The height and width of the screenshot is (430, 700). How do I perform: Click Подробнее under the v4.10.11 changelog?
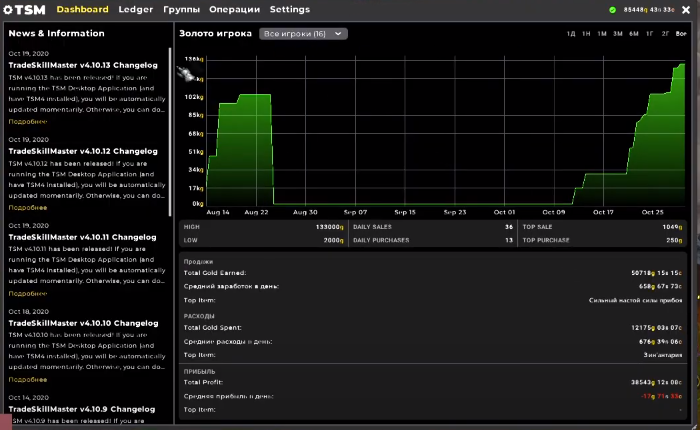pos(28,294)
